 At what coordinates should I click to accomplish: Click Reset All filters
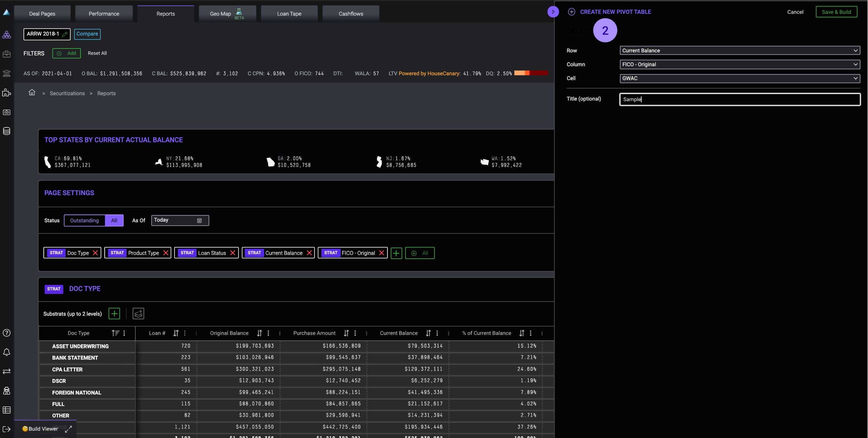97,53
